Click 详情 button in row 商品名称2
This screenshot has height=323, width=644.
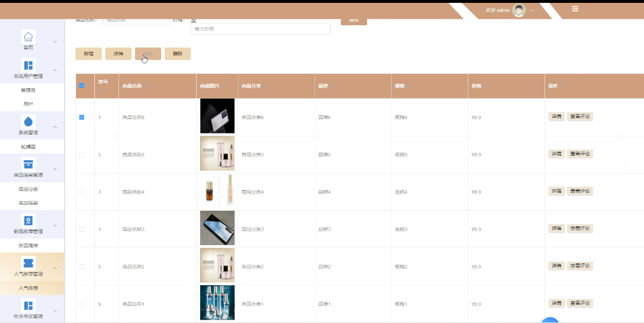pyautogui.click(x=556, y=266)
